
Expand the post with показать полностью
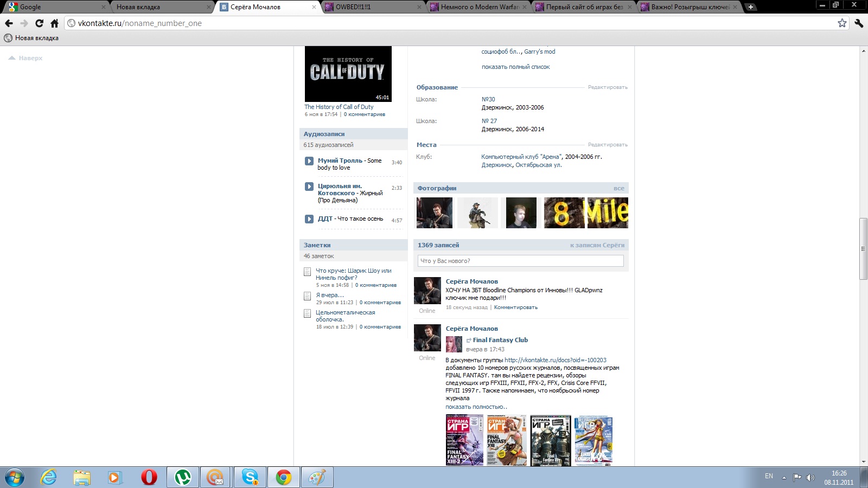click(x=476, y=407)
